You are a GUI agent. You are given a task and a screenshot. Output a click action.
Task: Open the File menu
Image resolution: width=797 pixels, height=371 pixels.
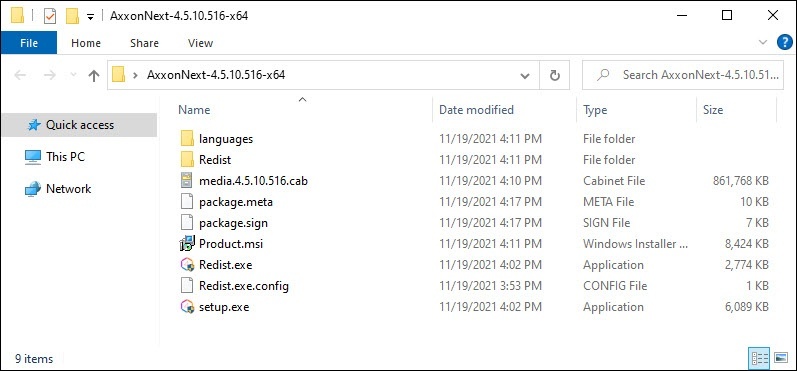pyautogui.click(x=29, y=43)
